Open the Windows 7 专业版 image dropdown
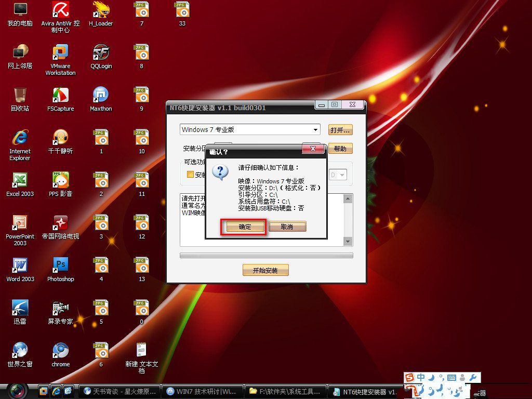The image size is (532, 399). [315, 130]
